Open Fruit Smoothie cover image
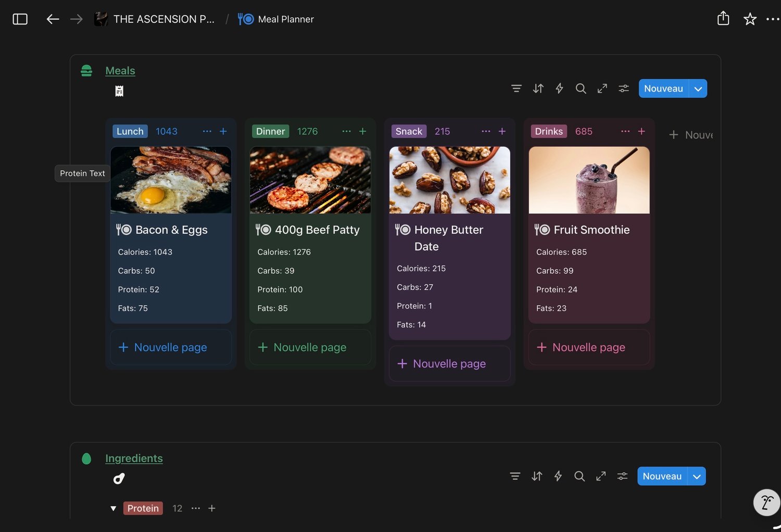This screenshot has width=781, height=532. [x=589, y=180]
